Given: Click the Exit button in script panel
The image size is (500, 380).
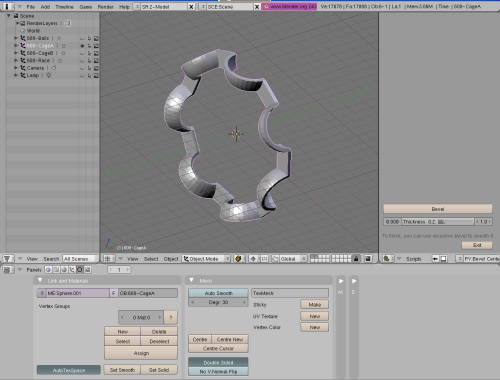Looking at the screenshot, I should tap(477, 245).
